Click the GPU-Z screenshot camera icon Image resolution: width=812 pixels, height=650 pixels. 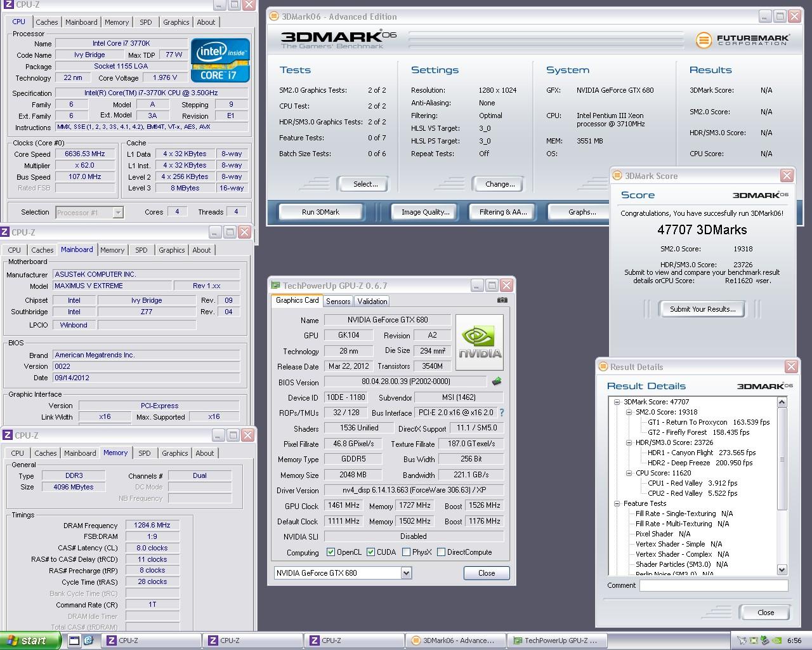[x=502, y=300]
